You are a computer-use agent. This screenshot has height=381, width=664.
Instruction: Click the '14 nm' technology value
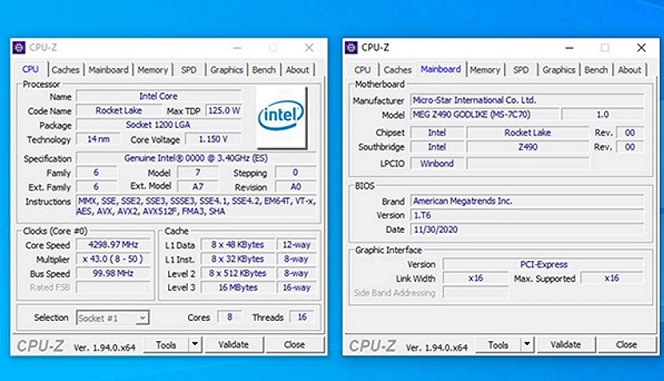[98, 139]
